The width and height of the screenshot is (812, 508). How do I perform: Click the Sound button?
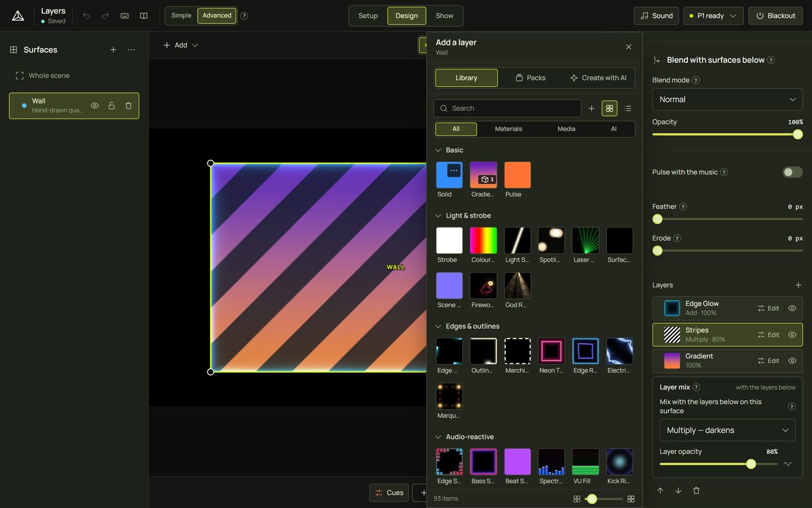657,16
